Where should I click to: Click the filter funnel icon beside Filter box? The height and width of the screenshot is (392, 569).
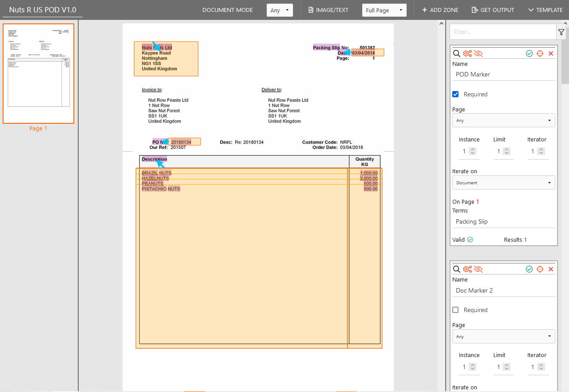tap(561, 32)
